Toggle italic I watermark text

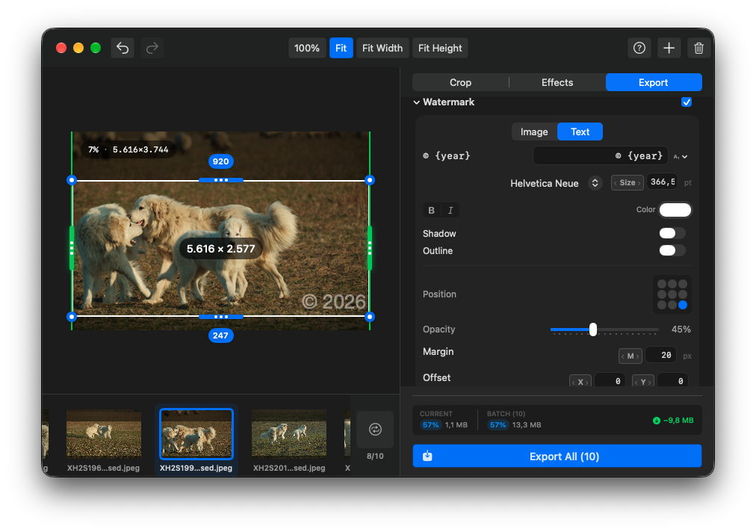(450, 210)
